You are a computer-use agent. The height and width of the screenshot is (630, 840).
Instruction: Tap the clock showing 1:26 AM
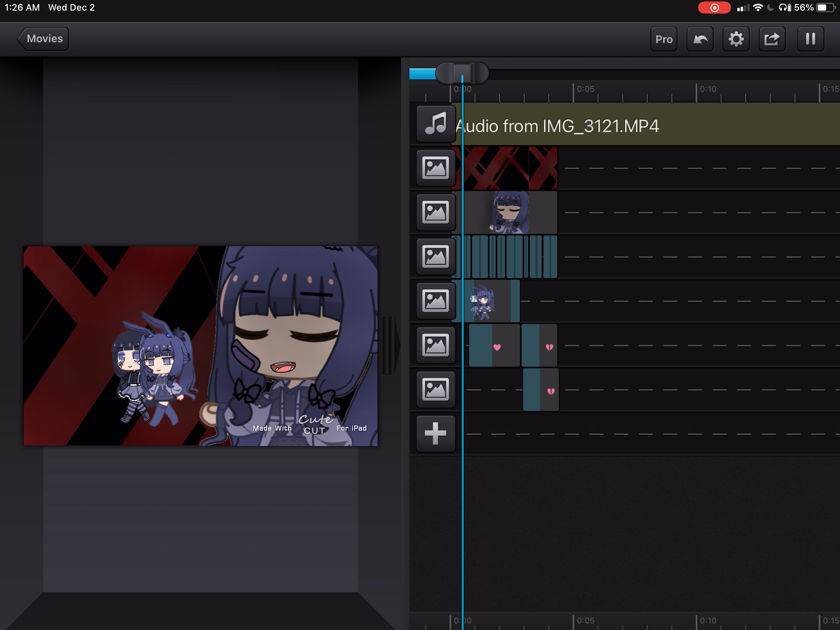tap(22, 8)
